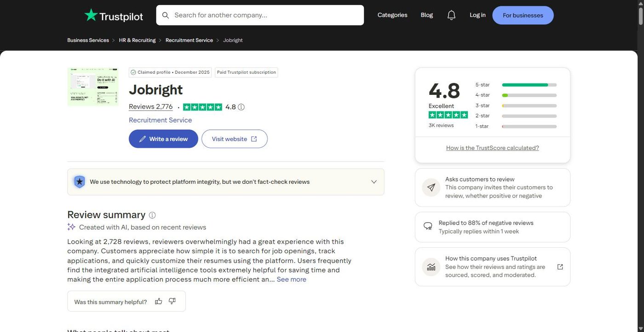This screenshot has width=644, height=332.
Task: Click the thumbs up icon
Action: 159,301
